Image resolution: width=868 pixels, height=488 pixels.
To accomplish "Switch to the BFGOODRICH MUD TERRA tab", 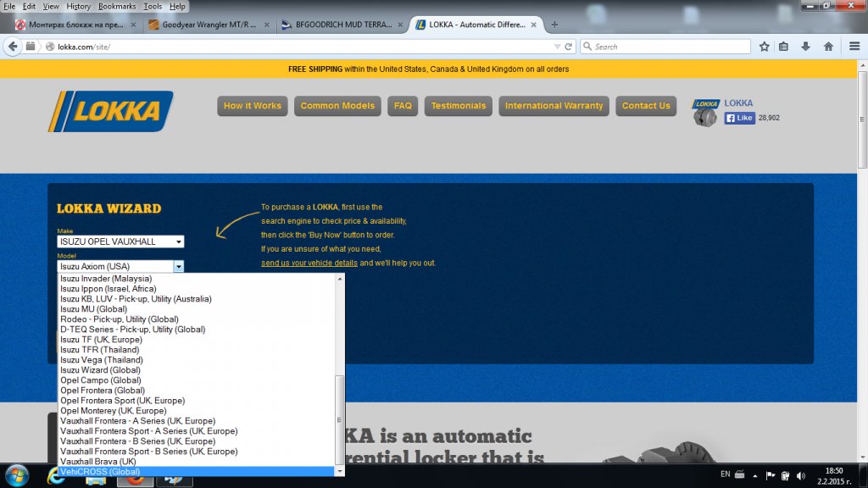I will point(343,25).
